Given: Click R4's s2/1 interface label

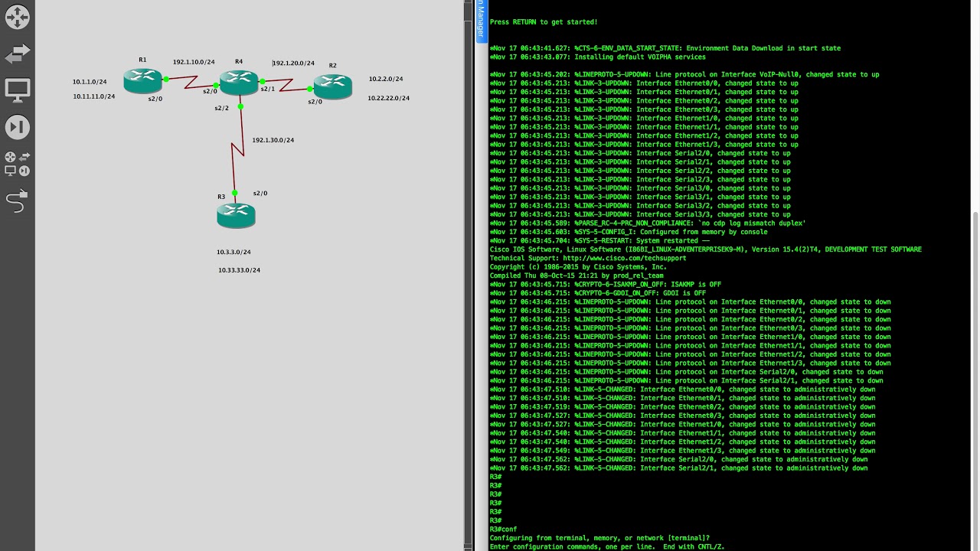Looking at the screenshot, I should pos(267,90).
